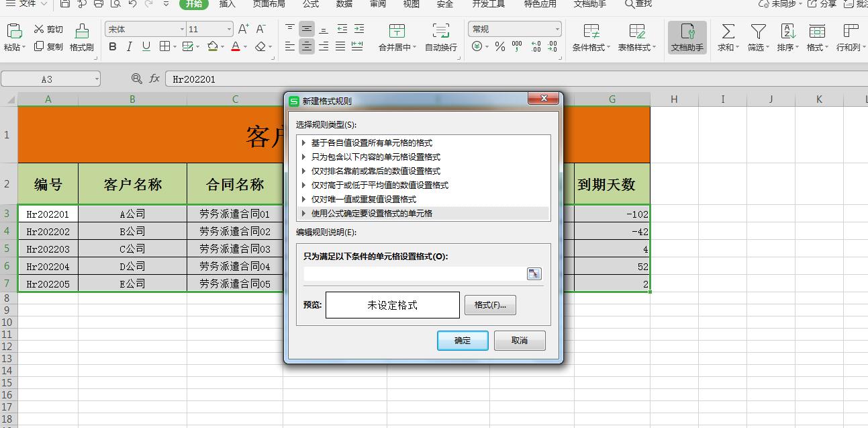Click cell A3 containing Hr202201
Image resolution: width=868 pixels, height=428 pixels.
pyautogui.click(x=48, y=214)
